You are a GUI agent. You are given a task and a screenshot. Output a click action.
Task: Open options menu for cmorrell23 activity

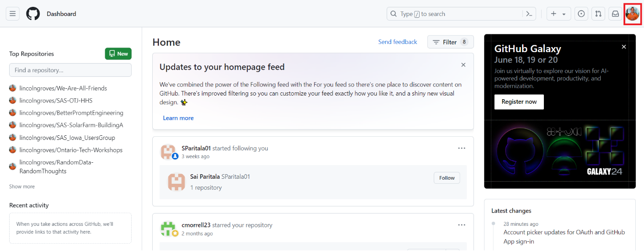pyautogui.click(x=462, y=225)
